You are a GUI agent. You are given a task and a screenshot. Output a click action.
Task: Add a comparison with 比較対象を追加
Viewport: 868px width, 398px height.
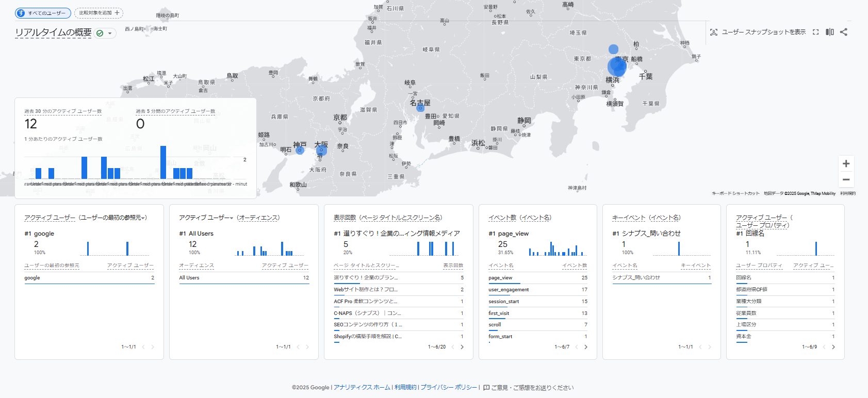click(x=99, y=13)
